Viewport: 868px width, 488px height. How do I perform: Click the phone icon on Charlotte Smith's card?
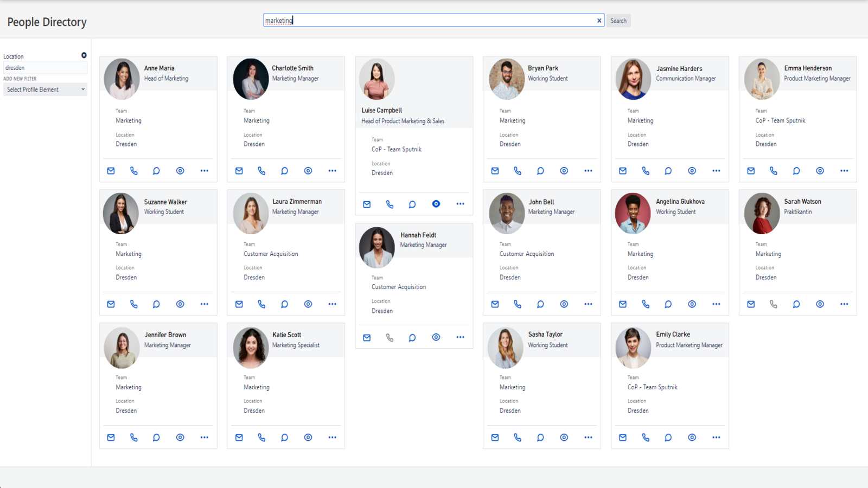point(261,171)
